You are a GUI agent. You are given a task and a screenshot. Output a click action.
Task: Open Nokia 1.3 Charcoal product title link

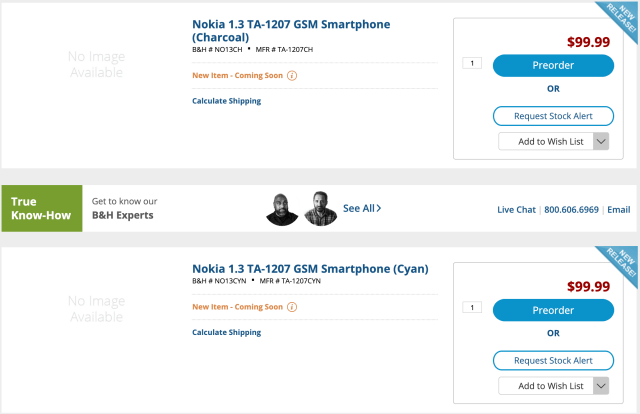point(290,31)
